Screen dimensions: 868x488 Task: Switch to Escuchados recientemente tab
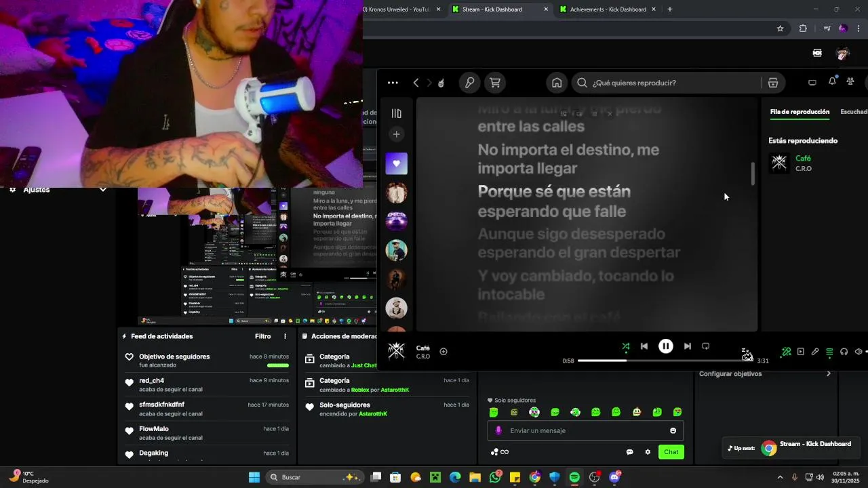pos(854,112)
